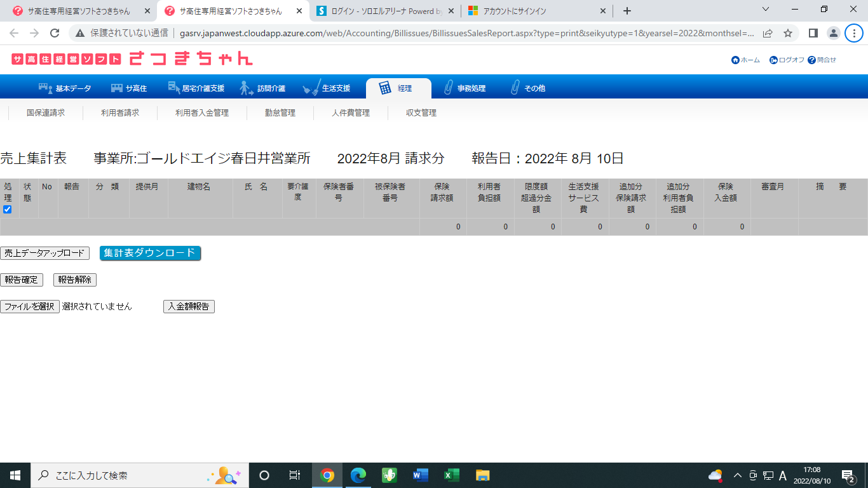Click the 売上データアップロード button
This screenshot has width=868, height=488.
pyautogui.click(x=44, y=254)
